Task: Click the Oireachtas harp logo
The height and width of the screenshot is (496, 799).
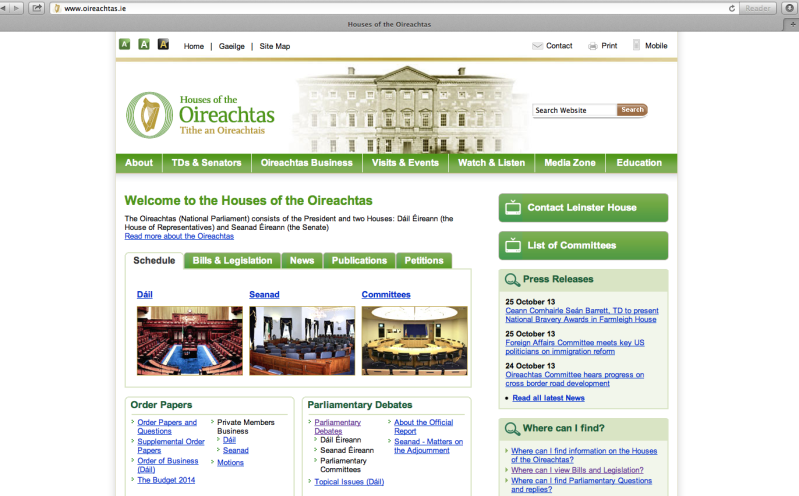Action: pyautogui.click(x=150, y=115)
